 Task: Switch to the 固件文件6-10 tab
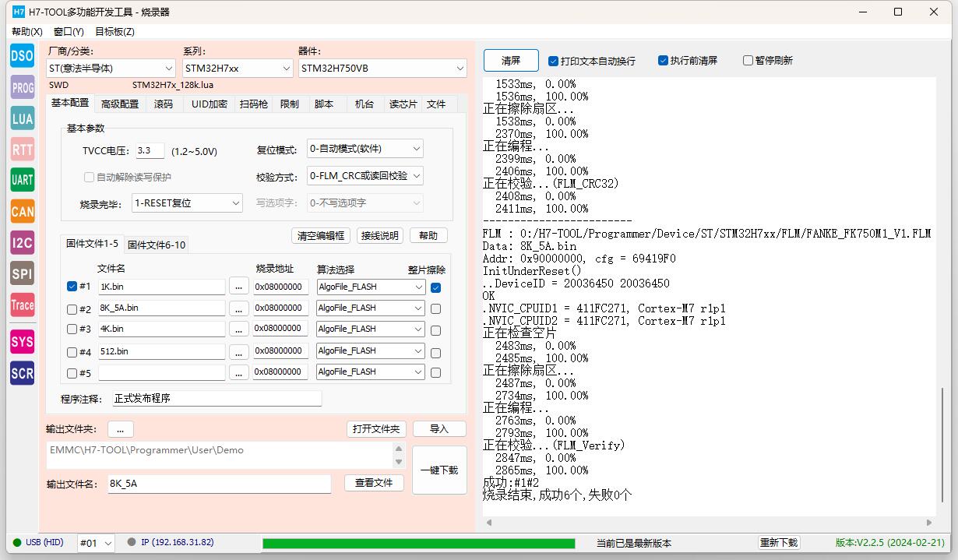click(x=157, y=245)
